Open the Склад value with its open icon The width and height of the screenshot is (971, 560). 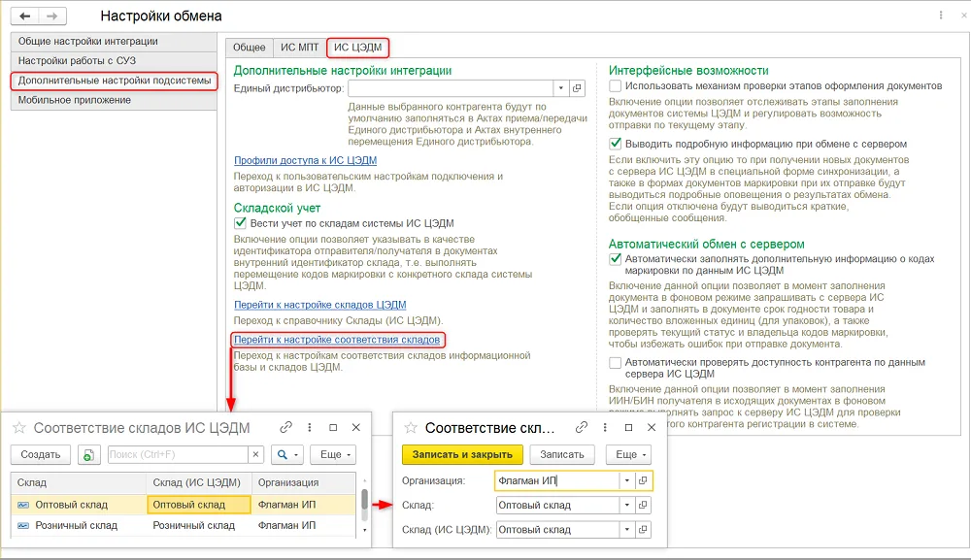pyautogui.click(x=643, y=506)
